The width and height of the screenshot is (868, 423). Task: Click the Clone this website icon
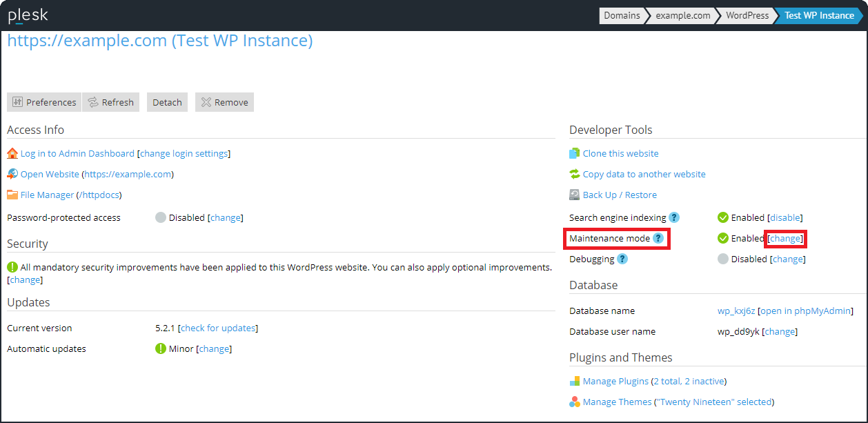(575, 153)
